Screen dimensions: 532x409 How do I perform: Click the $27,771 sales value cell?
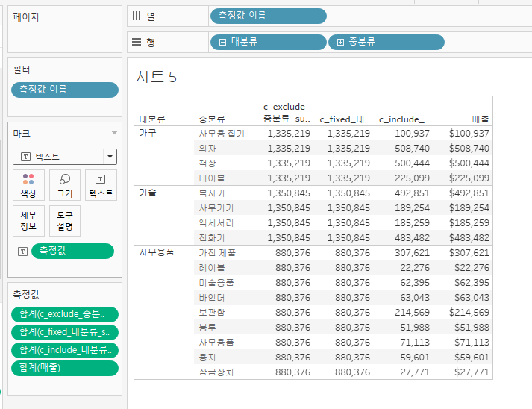[x=472, y=372]
